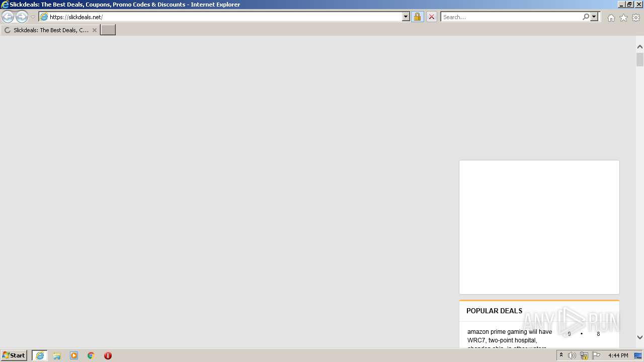The height and width of the screenshot is (362, 644).
Task: Stop loading with the red X button
Action: (431, 17)
